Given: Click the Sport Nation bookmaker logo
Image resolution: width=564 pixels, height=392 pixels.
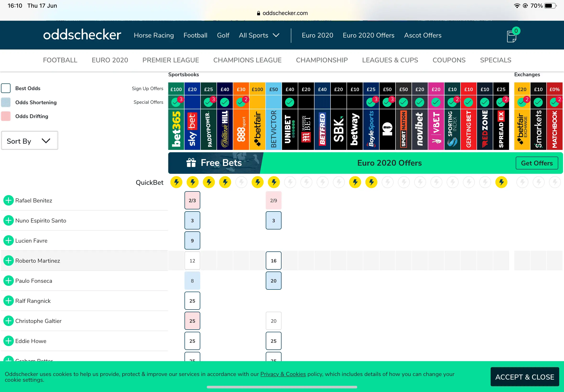Looking at the screenshot, I should 404,129.
